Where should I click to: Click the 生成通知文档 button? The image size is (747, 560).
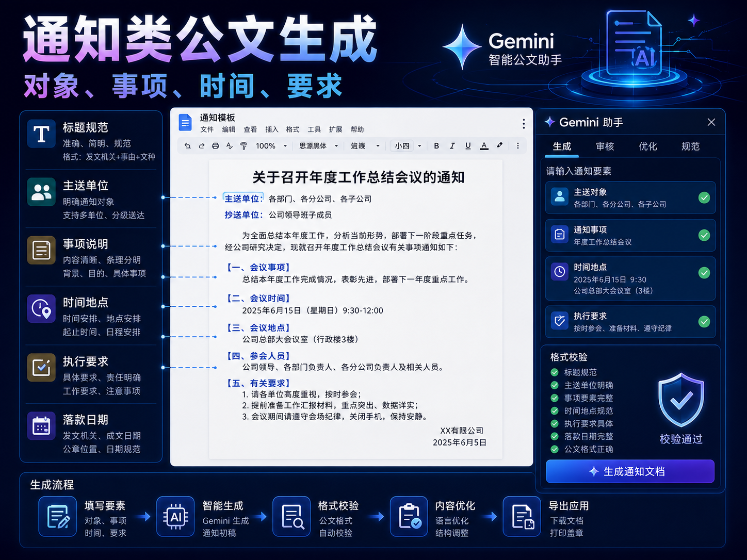(630, 471)
